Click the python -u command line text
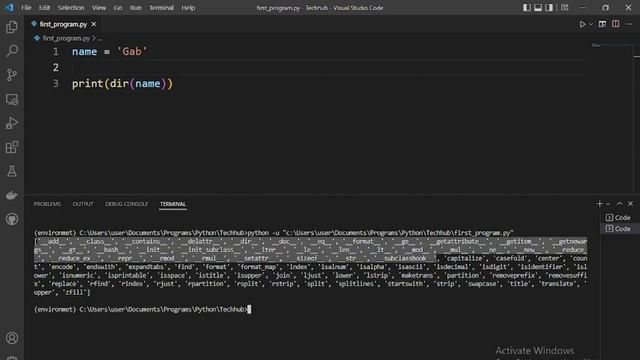Screen dimensions: 640x360 pos(380,233)
